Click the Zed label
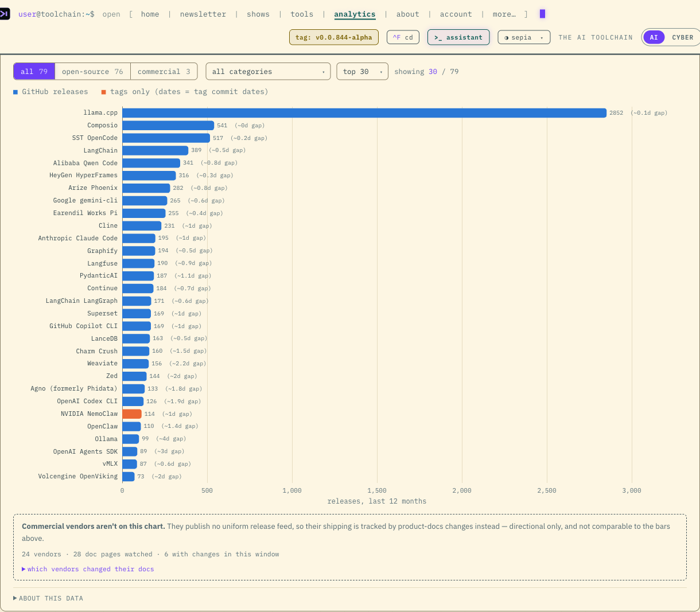This screenshot has width=700, height=612. click(x=112, y=376)
